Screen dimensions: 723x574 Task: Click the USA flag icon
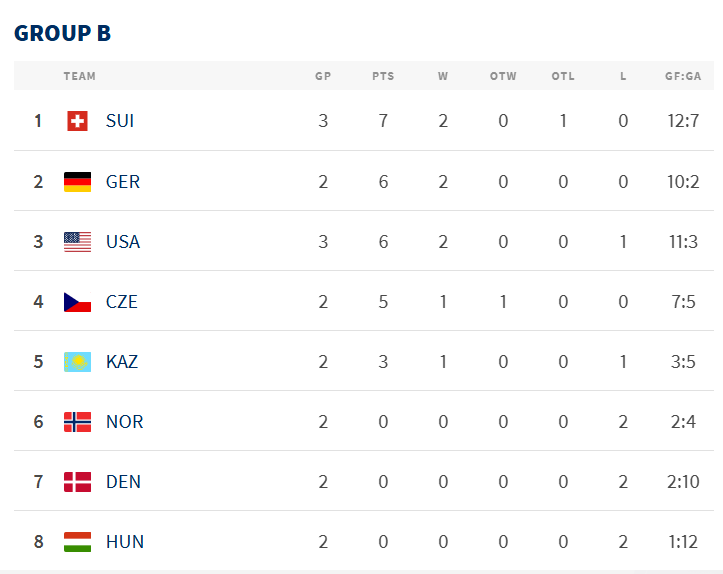tap(77, 242)
